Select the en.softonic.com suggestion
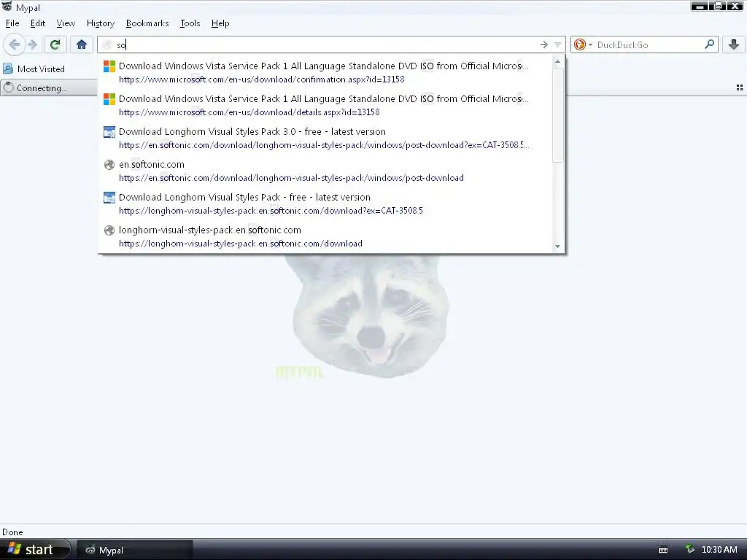 pyautogui.click(x=325, y=171)
